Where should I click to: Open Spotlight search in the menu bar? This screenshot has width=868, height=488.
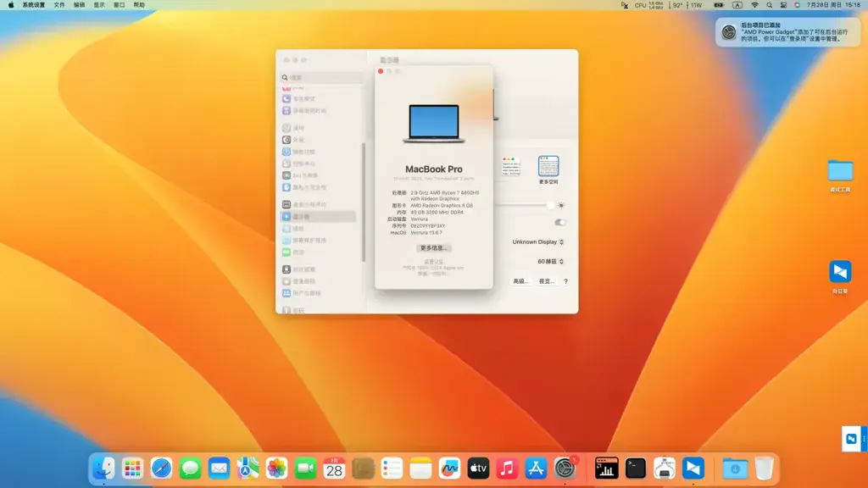coord(769,5)
